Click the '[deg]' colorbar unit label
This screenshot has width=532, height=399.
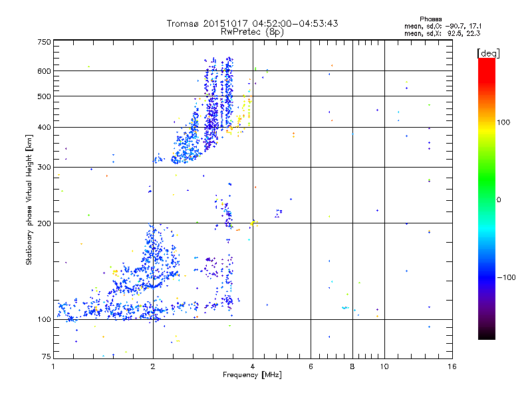[x=488, y=53]
